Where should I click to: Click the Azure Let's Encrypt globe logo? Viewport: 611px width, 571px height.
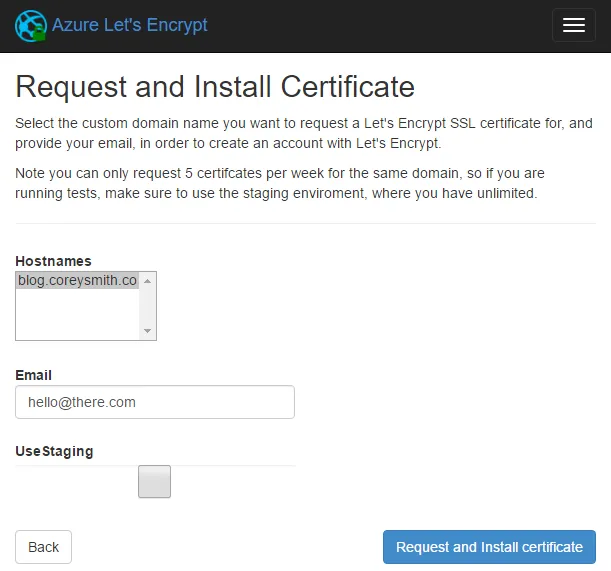pyautogui.click(x=31, y=26)
